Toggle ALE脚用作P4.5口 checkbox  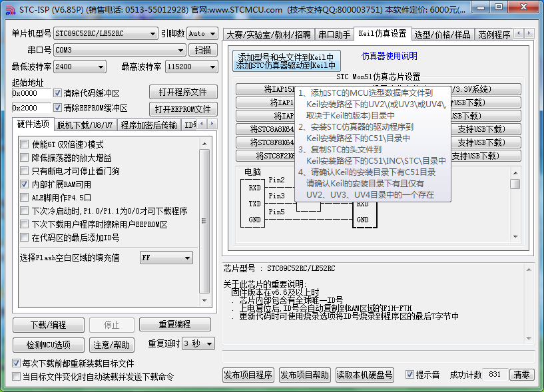tap(24, 198)
